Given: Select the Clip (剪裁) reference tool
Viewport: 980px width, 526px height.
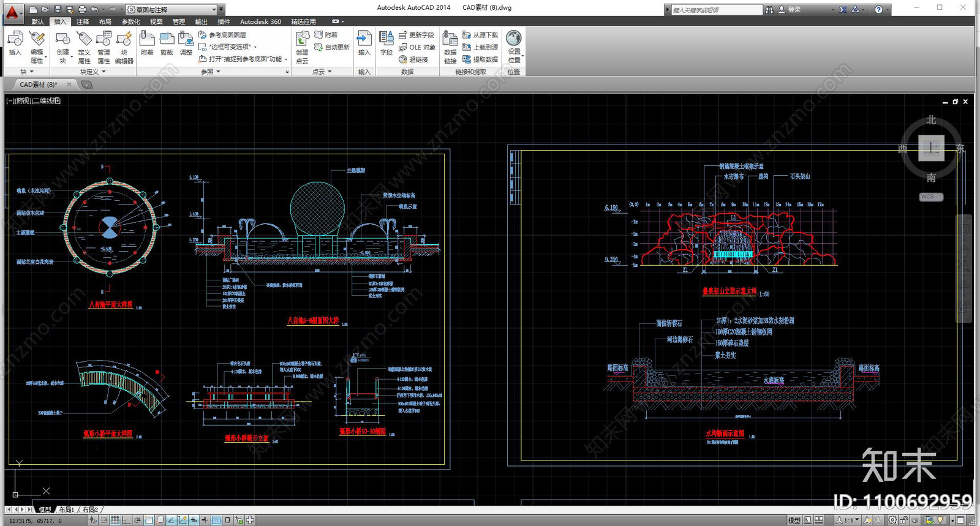Looking at the screenshot, I should 167,43.
